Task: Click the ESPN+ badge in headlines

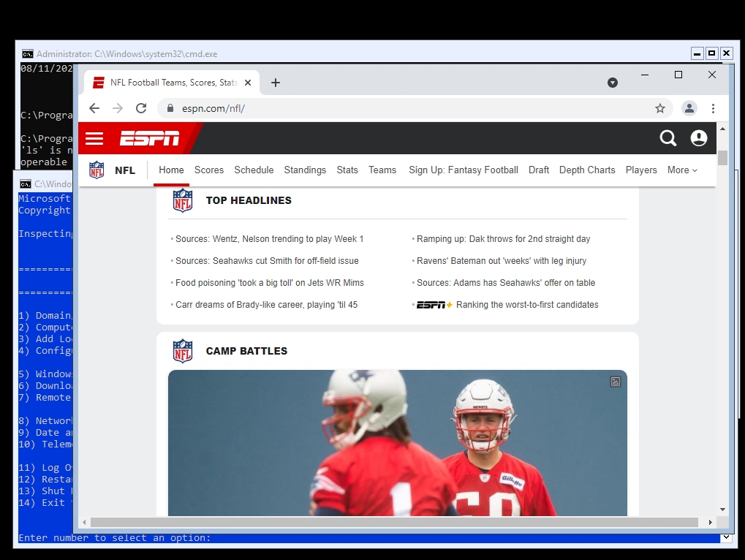Action: point(434,305)
